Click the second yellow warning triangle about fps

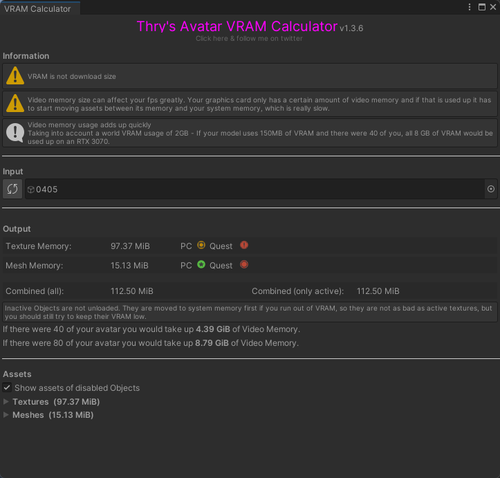15,103
